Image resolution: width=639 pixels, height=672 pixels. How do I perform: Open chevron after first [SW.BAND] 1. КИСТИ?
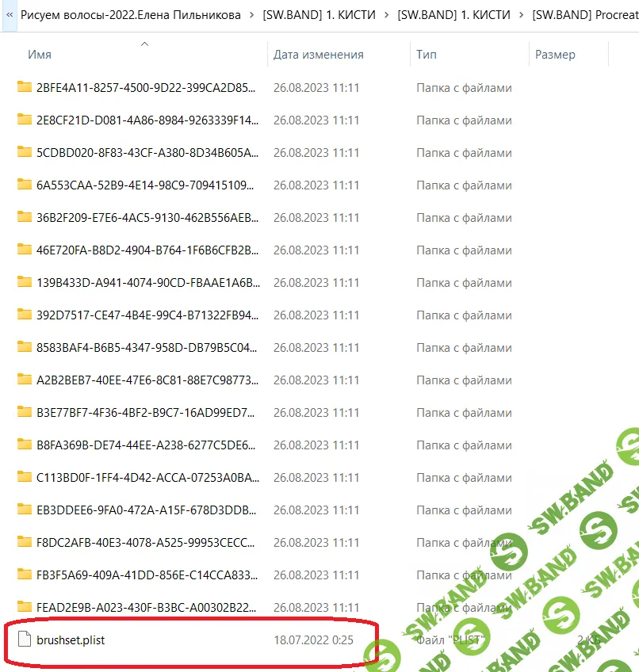tap(387, 14)
